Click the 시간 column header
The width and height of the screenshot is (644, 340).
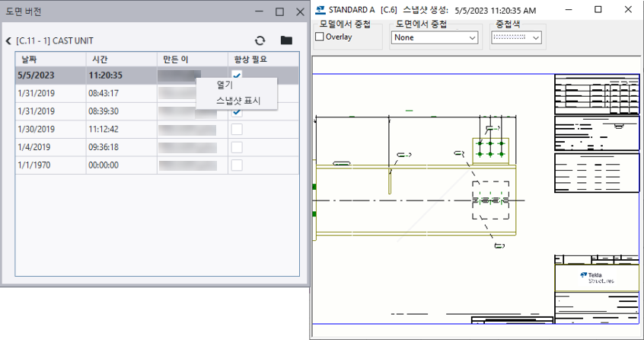click(x=120, y=59)
